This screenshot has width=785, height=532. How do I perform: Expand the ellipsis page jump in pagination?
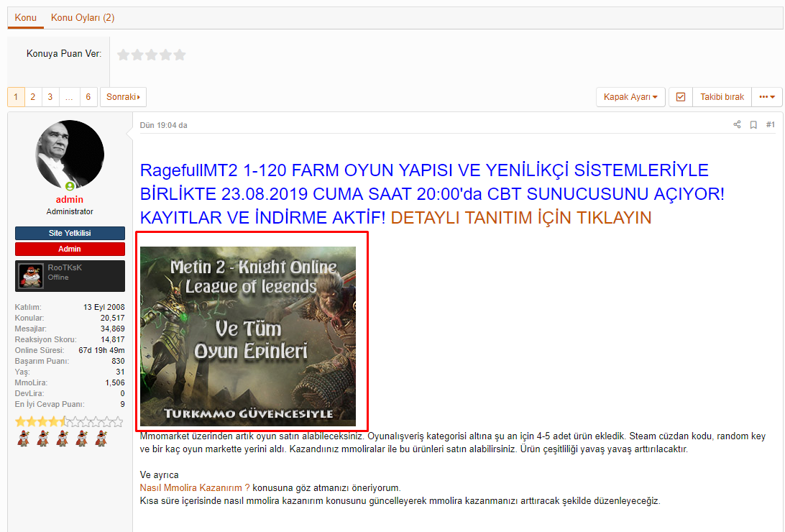tap(69, 97)
